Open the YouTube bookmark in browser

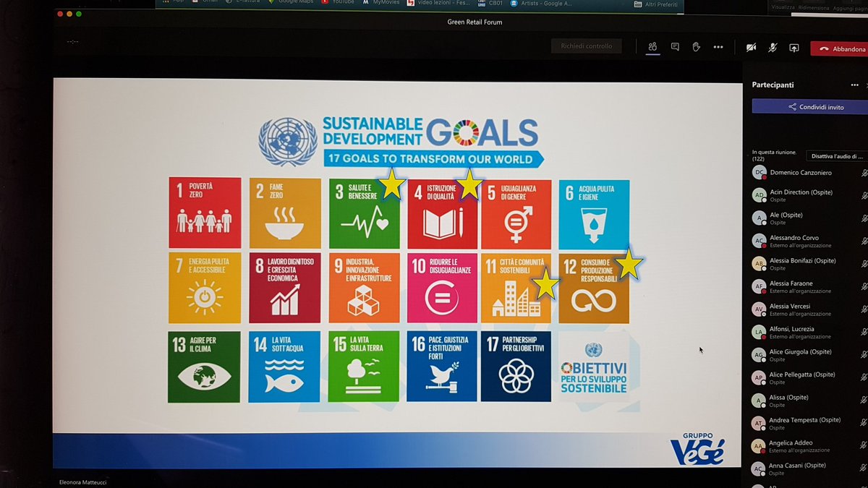click(339, 3)
